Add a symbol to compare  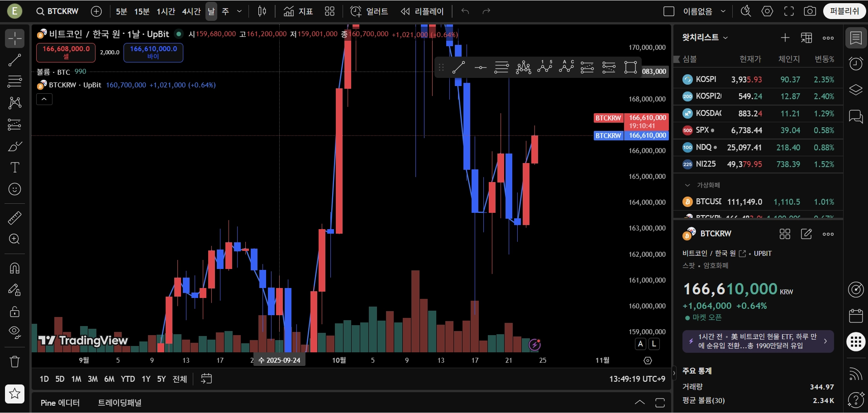(x=96, y=11)
